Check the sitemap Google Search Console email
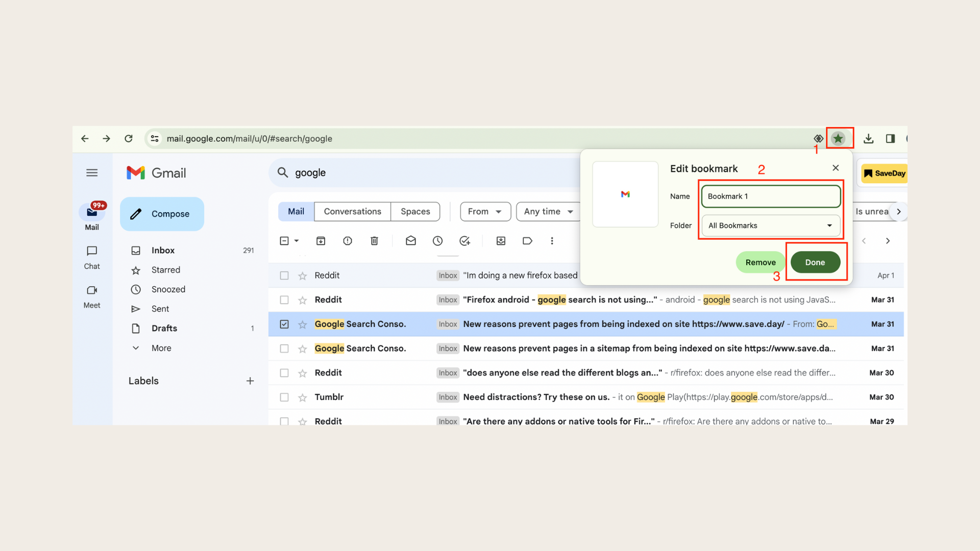 click(284, 349)
